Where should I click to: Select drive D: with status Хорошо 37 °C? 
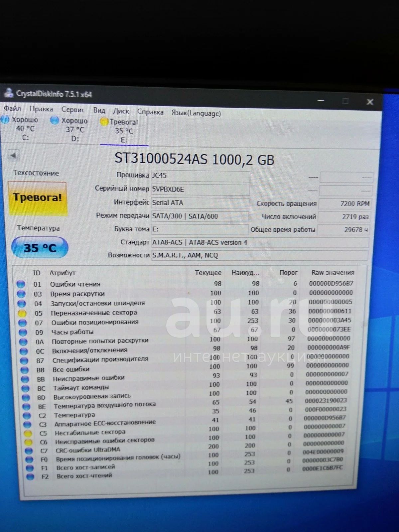click(x=70, y=130)
